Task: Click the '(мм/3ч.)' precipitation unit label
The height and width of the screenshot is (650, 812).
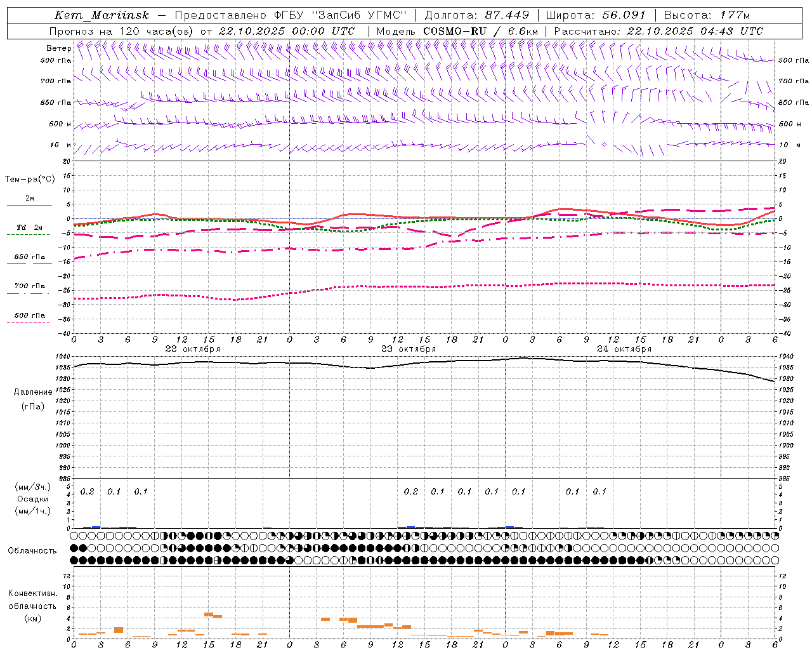Action: [32, 487]
